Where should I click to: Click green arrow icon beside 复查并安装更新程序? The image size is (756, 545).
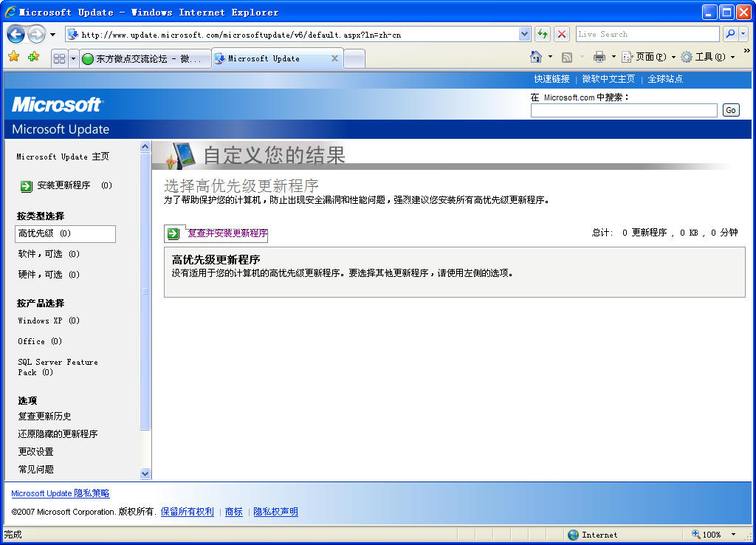coord(173,234)
